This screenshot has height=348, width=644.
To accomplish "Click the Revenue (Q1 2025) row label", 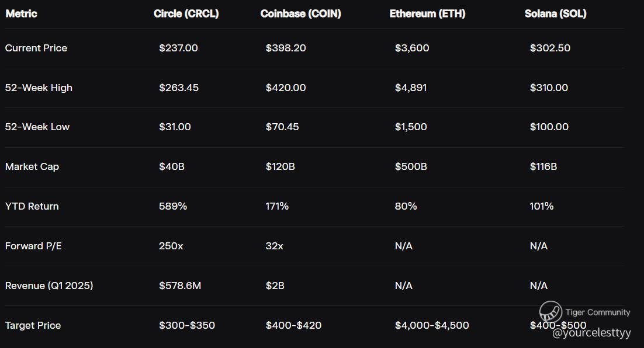I will 49,286.
